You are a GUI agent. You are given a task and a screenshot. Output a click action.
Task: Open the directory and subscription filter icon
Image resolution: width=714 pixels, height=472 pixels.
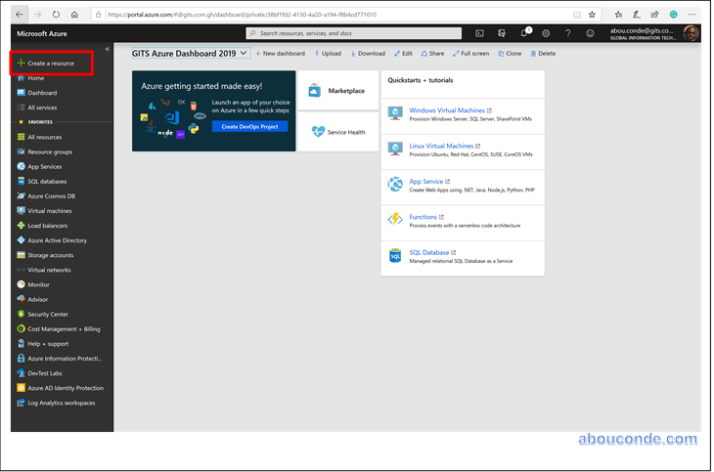[502, 33]
